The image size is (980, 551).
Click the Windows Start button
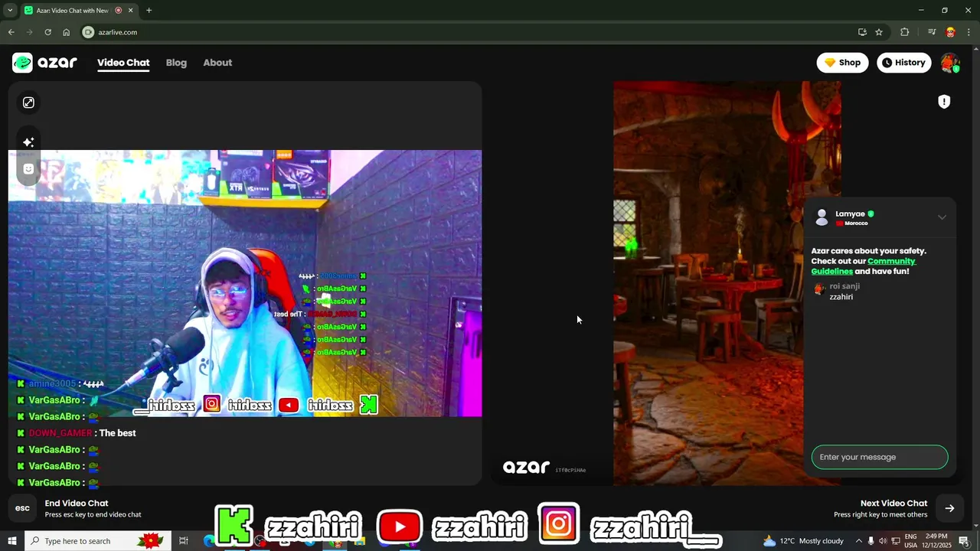pos(12,541)
